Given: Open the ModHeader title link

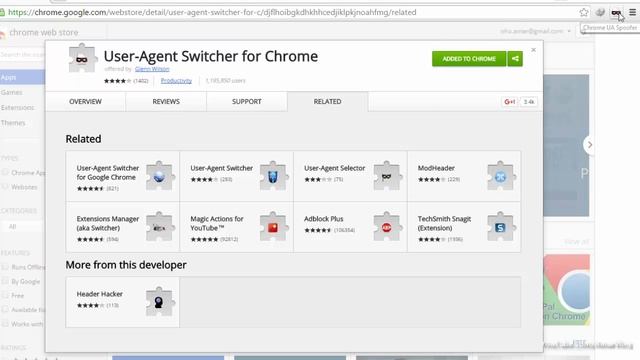Looking at the screenshot, I should click(436, 168).
